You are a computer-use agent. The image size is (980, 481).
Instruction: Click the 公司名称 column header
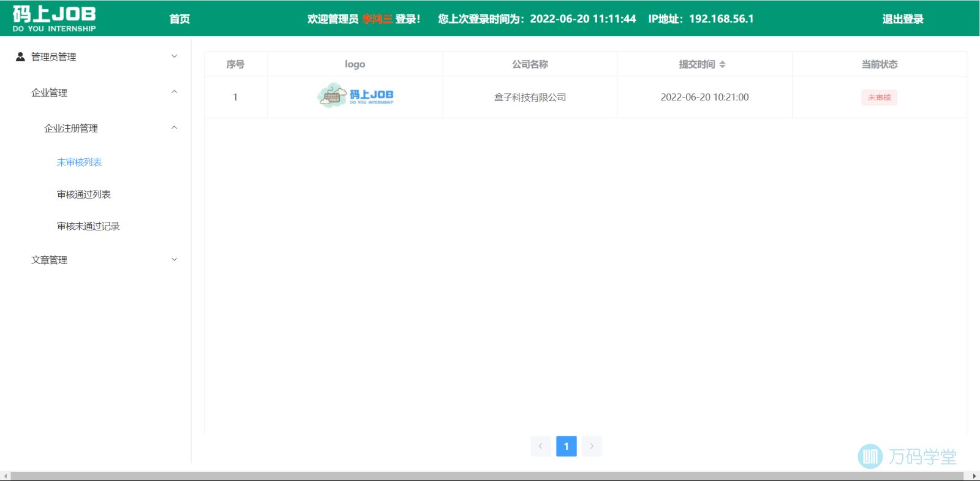pyautogui.click(x=530, y=64)
